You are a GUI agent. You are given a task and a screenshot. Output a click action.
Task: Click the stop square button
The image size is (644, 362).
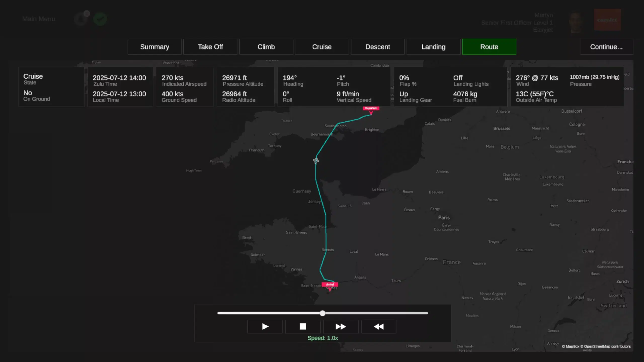pos(303,326)
